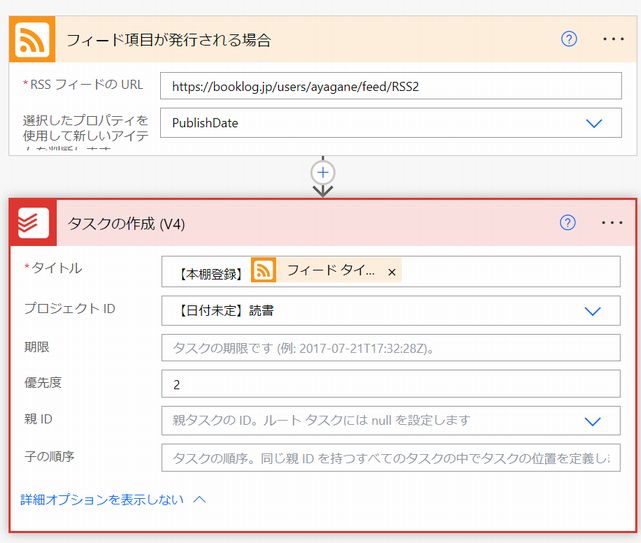Image resolution: width=641 pixels, height=543 pixels.
Task: Remove the フィード タイ... token from the title
Action: [x=392, y=272]
